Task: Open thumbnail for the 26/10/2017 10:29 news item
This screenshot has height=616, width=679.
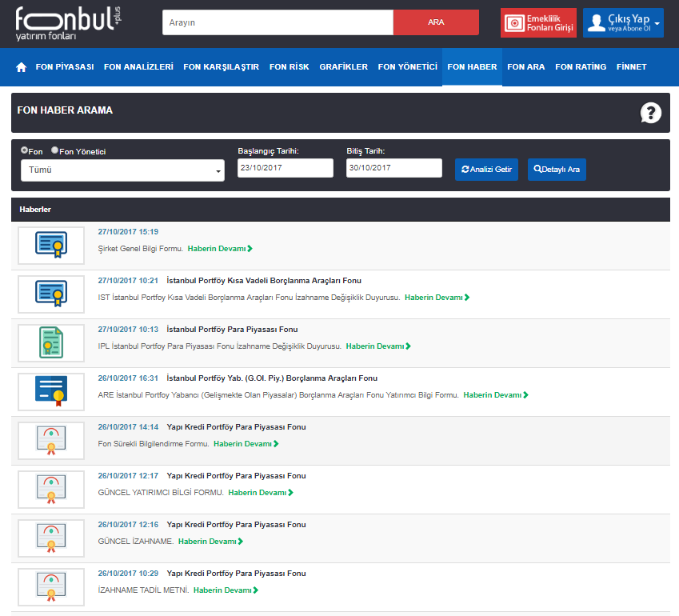Action: click(x=51, y=587)
